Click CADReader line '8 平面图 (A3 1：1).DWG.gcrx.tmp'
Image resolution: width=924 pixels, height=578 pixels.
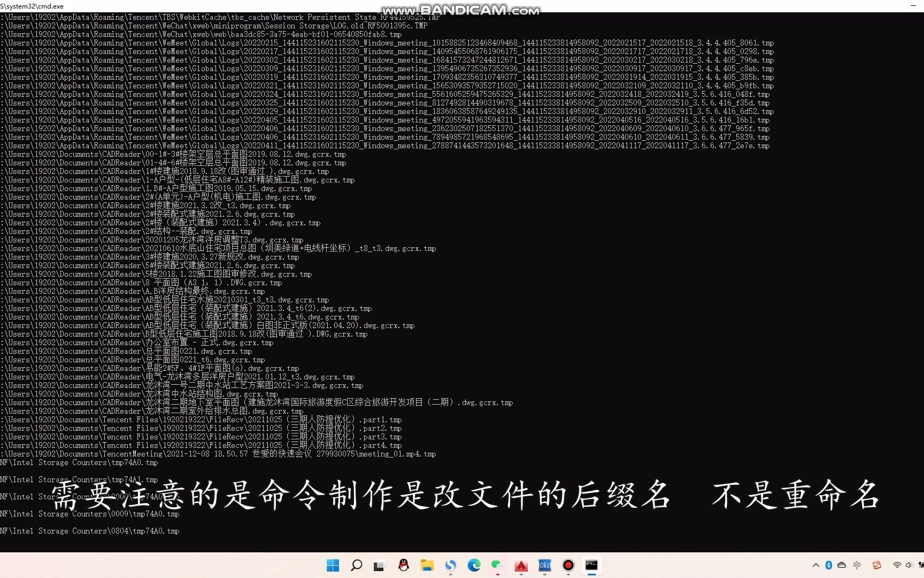tap(141, 283)
